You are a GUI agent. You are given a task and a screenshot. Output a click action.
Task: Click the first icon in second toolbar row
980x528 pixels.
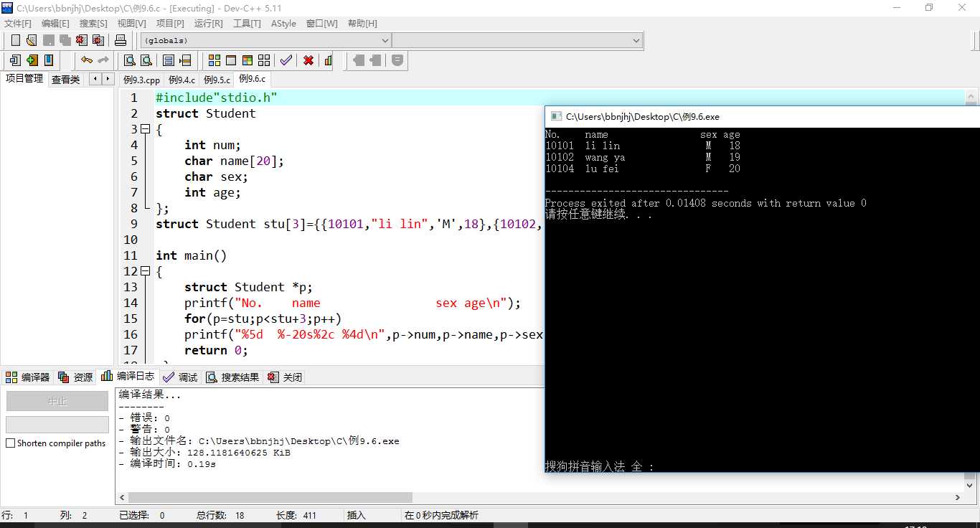tap(15, 60)
